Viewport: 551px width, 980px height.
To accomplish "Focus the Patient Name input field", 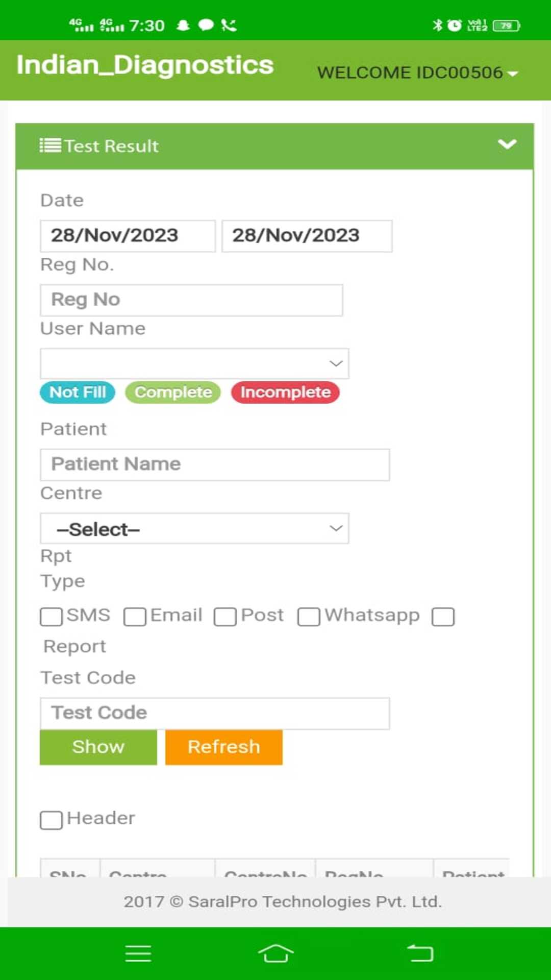I will 215,464.
